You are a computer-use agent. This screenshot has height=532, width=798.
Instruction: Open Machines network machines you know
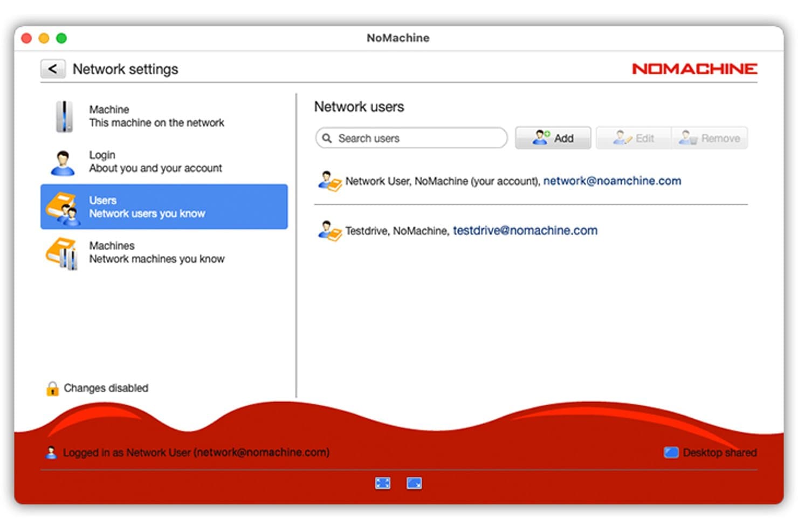(x=164, y=252)
